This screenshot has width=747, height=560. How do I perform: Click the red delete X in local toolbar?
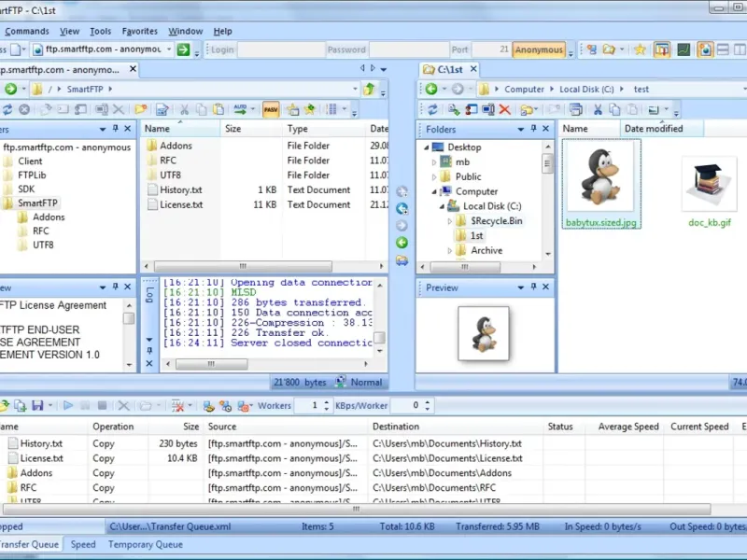coord(505,110)
